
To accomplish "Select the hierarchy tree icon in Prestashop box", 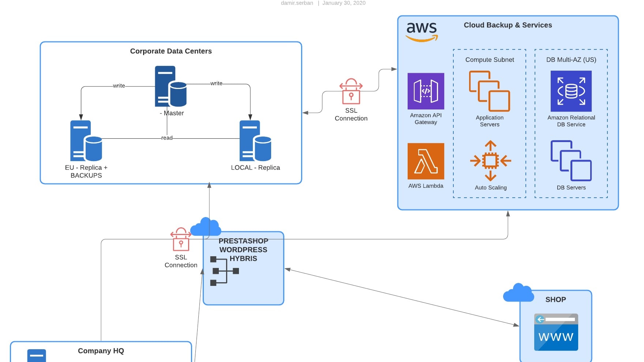I will click(x=225, y=271).
